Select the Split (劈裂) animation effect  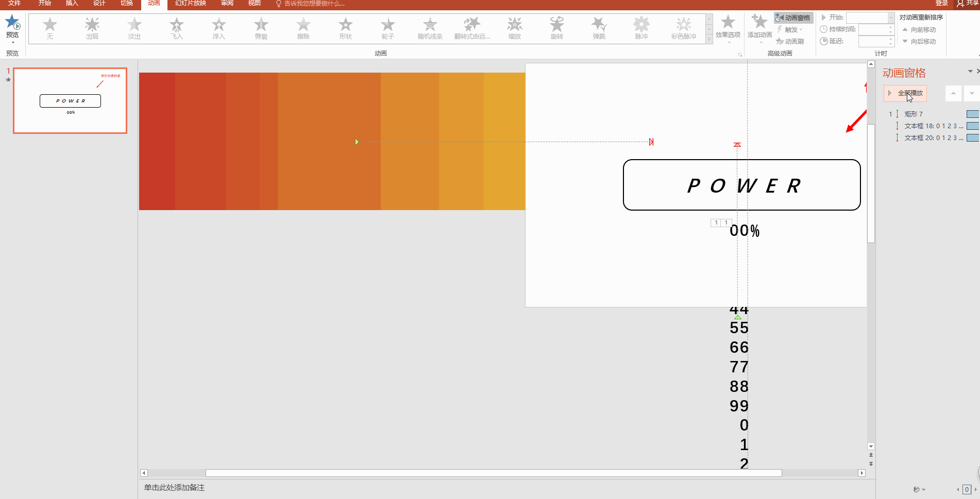coord(261,28)
